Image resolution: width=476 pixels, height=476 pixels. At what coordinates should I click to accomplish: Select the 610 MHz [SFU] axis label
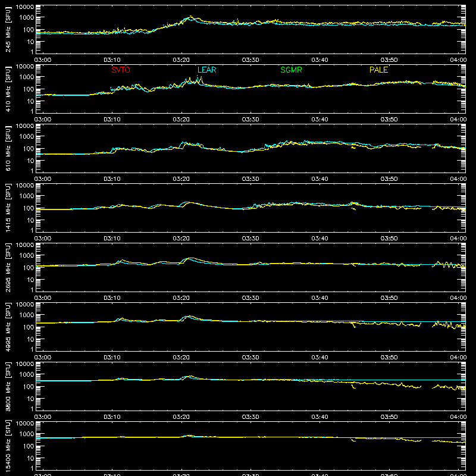[8, 149]
